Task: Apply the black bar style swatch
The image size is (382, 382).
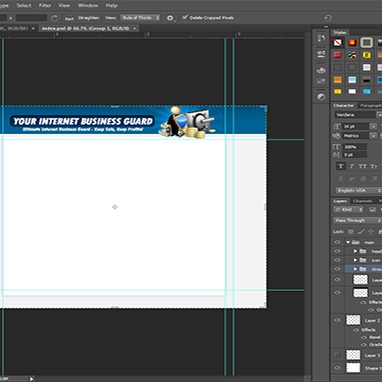Action: (x=367, y=80)
